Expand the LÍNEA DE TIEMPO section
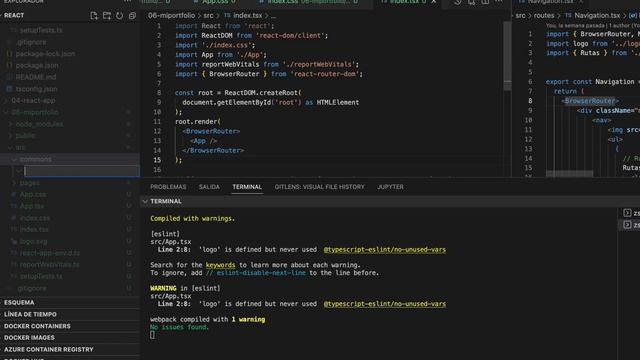The image size is (640, 360). (x=30, y=314)
